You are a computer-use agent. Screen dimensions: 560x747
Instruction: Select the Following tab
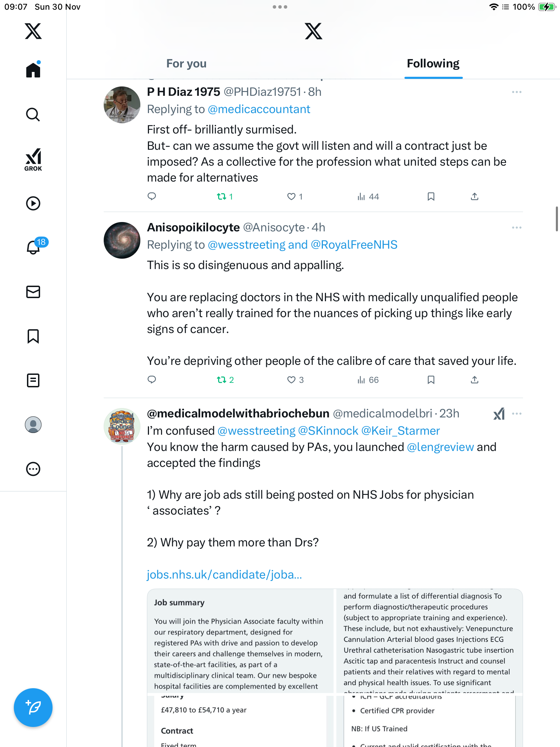(x=433, y=64)
